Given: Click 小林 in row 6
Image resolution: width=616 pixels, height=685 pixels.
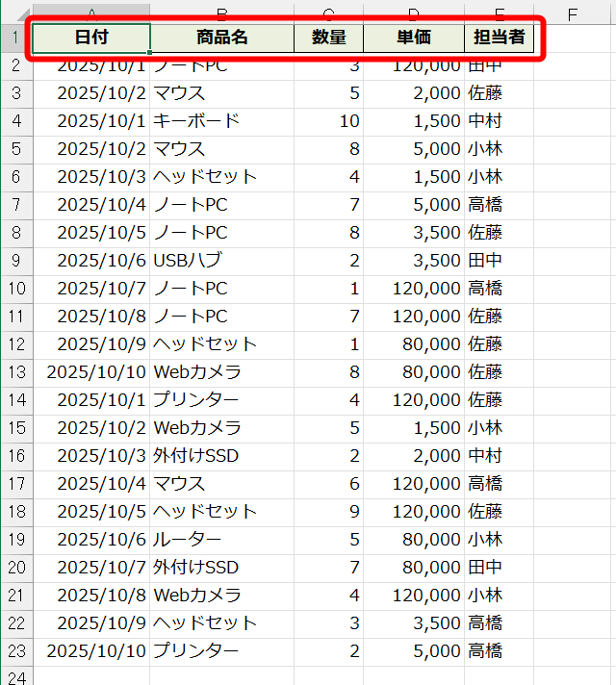Looking at the screenshot, I should pos(499,177).
